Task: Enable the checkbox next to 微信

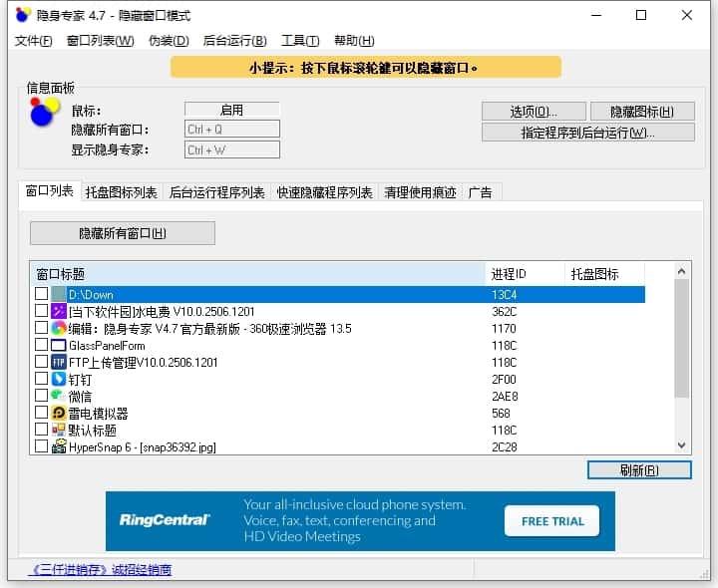Action: click(x=41, y=396)
